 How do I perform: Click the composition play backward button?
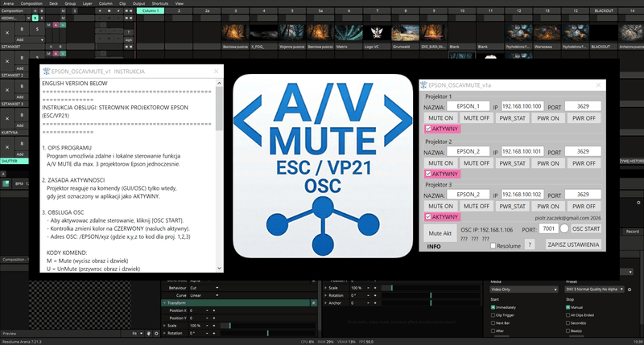tap(99, 10)
